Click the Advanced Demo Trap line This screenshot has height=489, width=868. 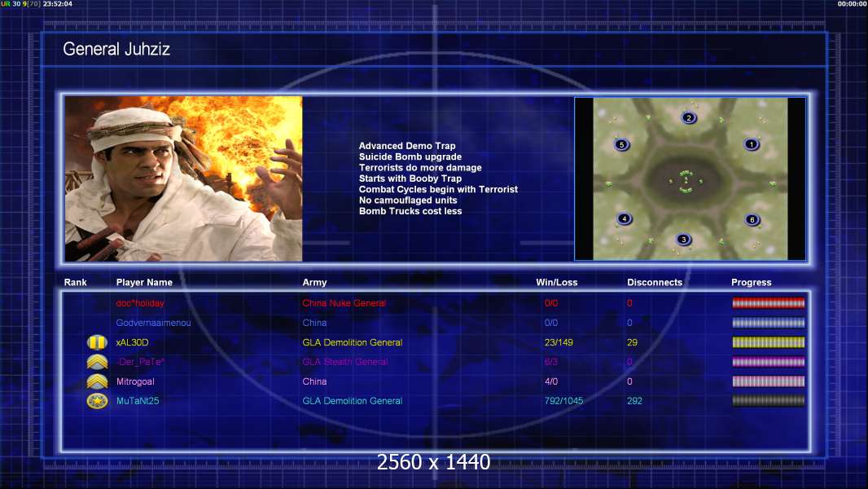407,146
